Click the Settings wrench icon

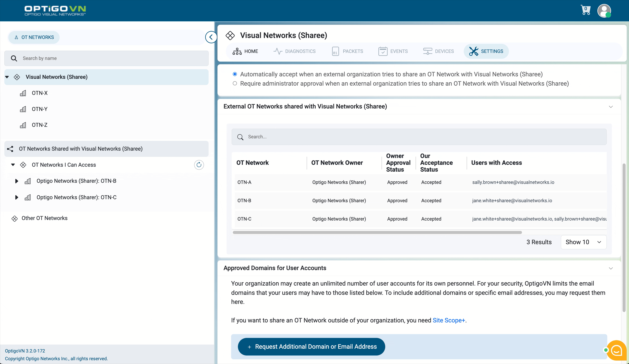click(x=474, y=51)
